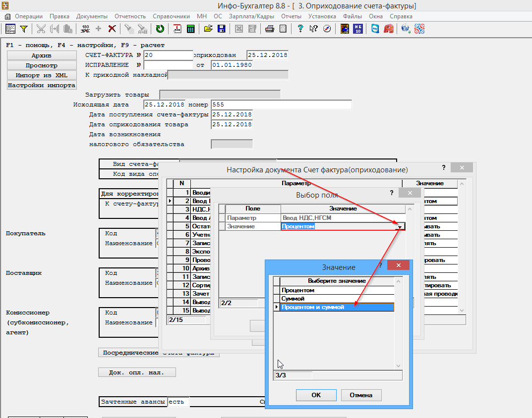Click help question mark in Настройка документа
532x418 pixels.
pyautogui.click(x=443, y=167)
